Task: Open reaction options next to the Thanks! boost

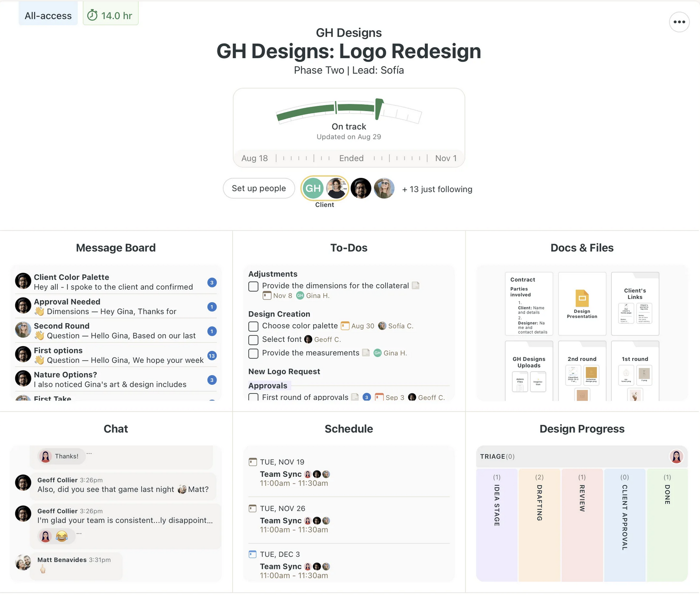Action: [89, 453]
